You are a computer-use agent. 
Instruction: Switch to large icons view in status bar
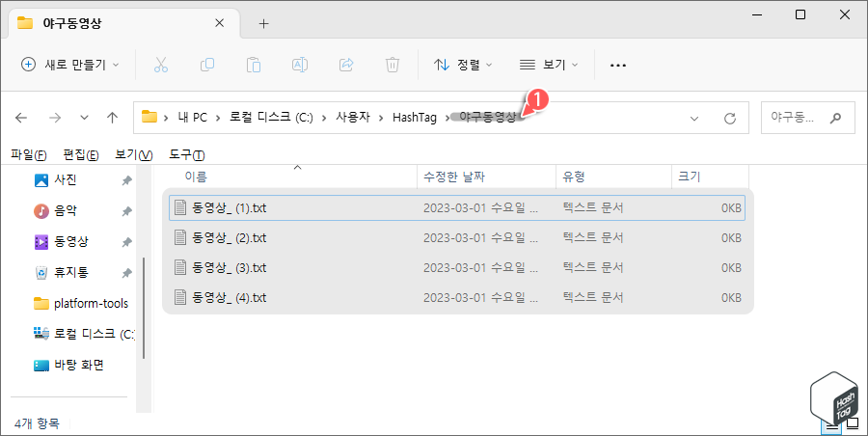tap(852, 425)
